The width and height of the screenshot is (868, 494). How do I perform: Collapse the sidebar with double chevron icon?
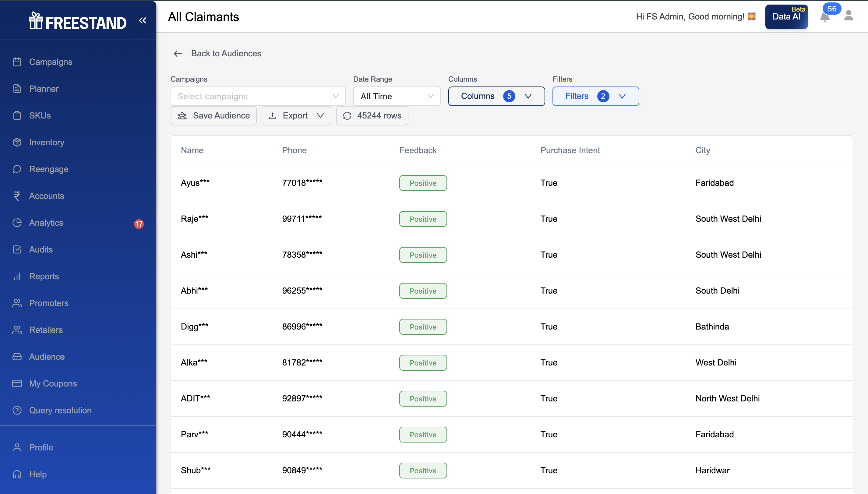pos(143,21)
